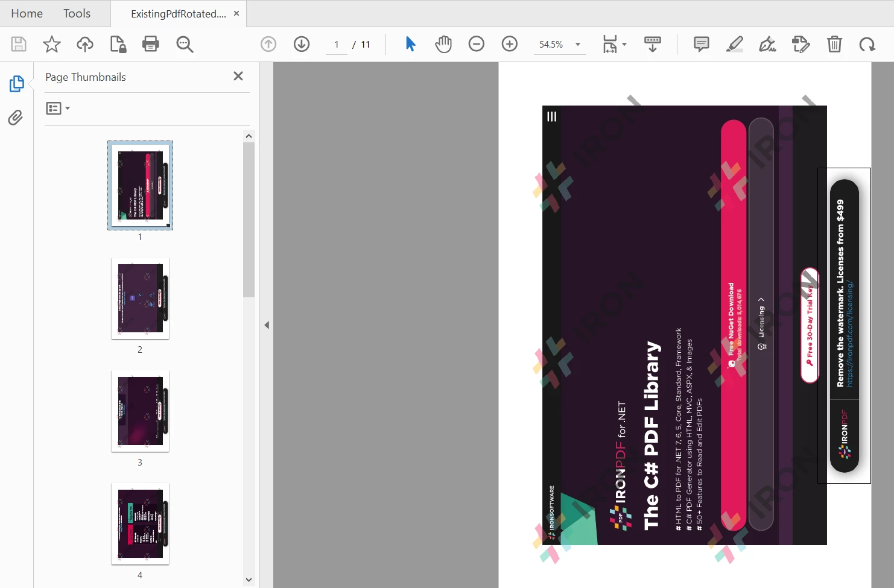Open the Attachments paperclip panel
Viewport: 894px width, 588px height.
click(x=16, y=117)
